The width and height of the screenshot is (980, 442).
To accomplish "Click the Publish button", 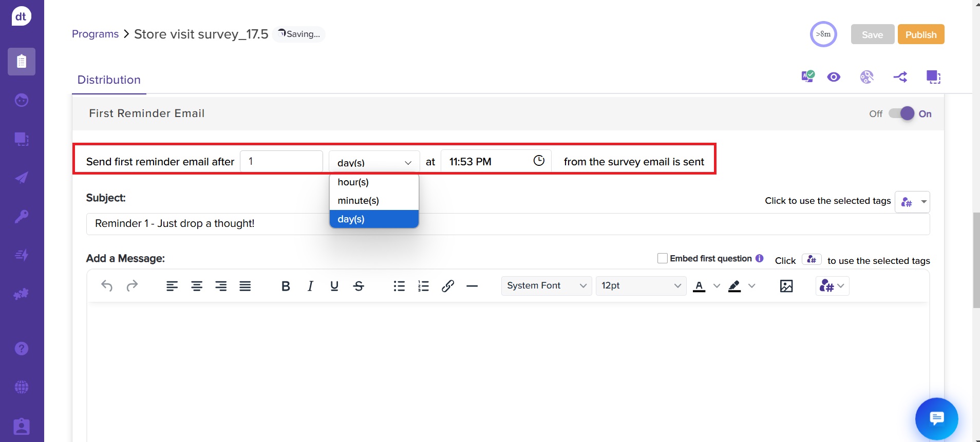I will (x=920, y=34).
